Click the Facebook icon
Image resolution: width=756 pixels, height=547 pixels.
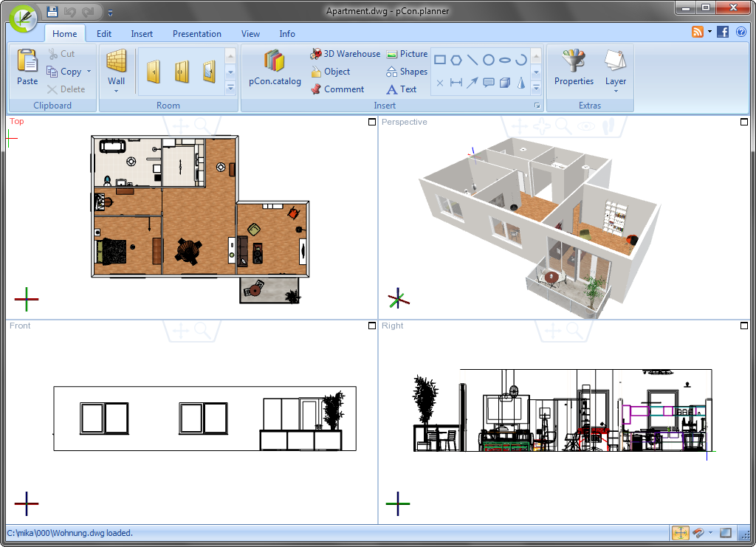722,32
